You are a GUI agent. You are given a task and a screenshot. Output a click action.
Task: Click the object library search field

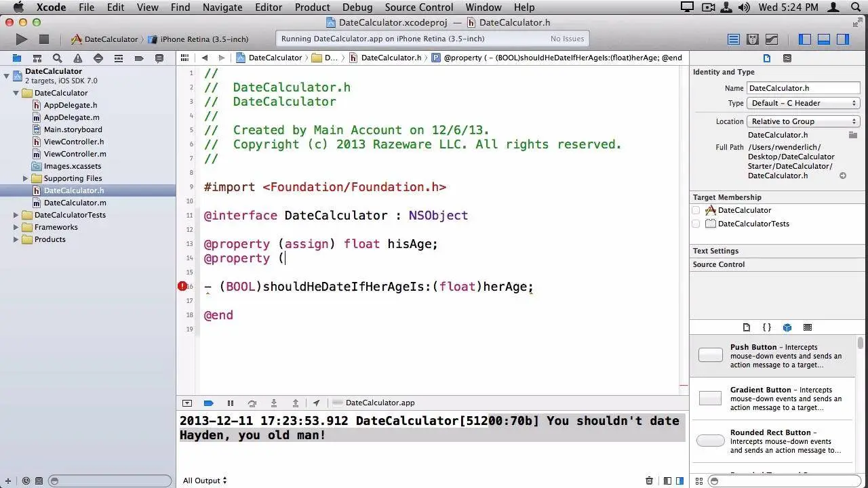pyautogui.click(x=785, y=481)
